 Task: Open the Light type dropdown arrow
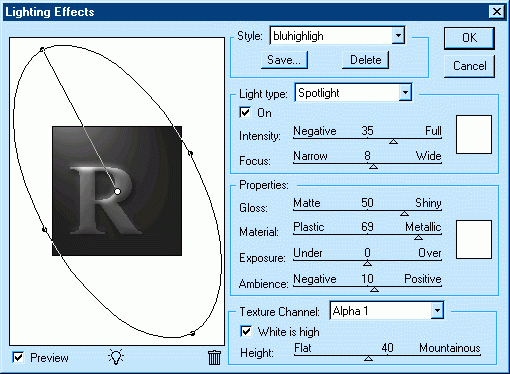[405, 93]
